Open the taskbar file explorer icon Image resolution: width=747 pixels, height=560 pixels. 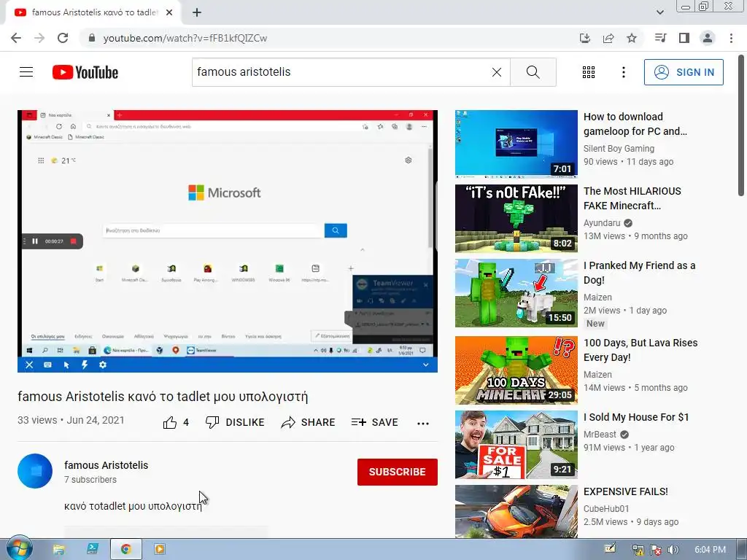click(x=58, y=550)
